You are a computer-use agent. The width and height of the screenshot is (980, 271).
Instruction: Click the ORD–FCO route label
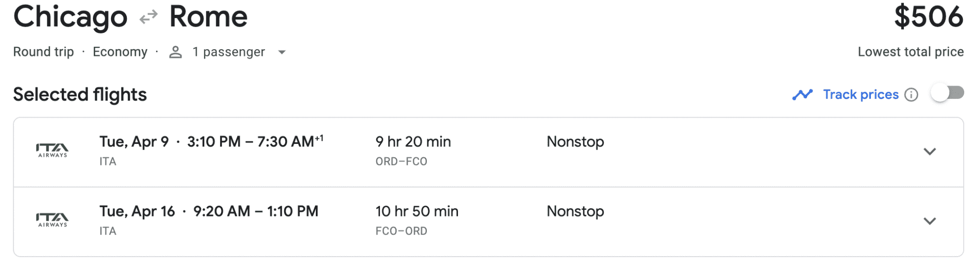pos(401,162)
